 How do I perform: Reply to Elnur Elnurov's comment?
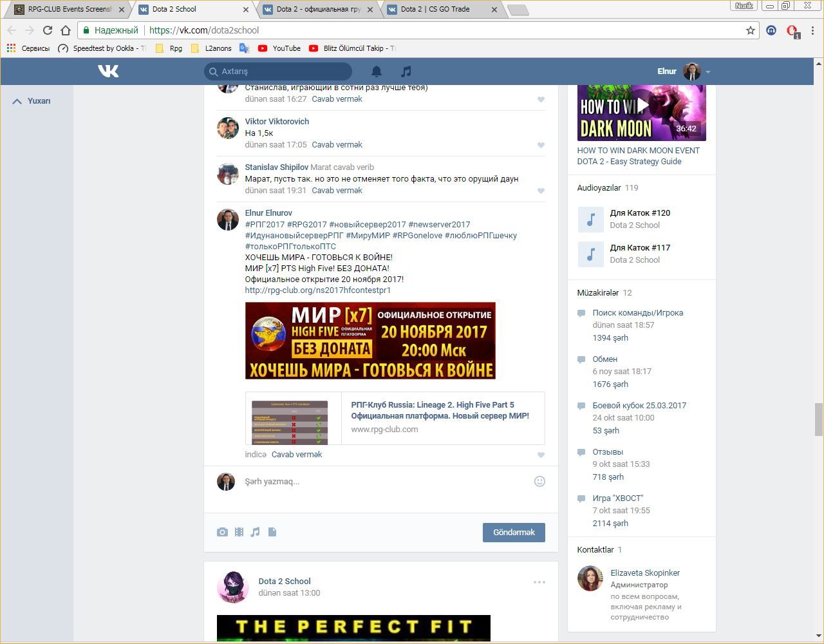[297, 455]
